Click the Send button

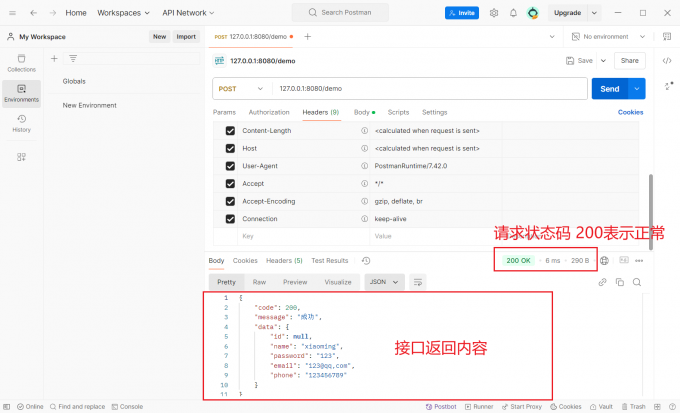pos(609,89)
